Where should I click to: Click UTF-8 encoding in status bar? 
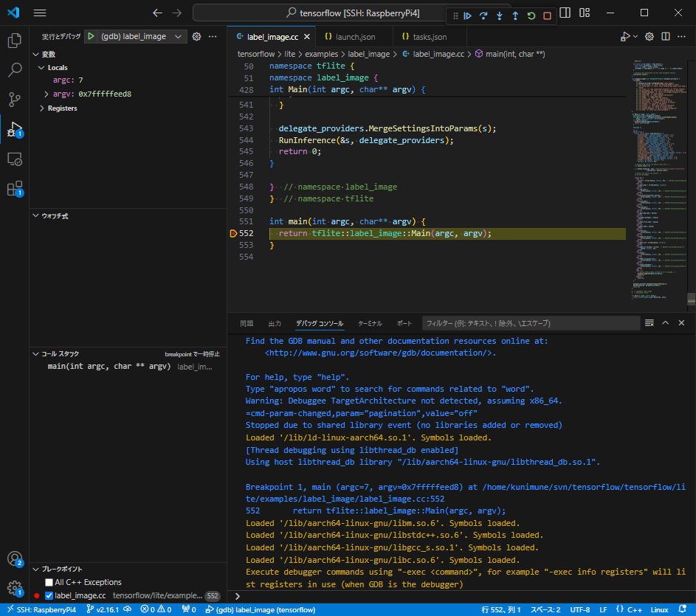click(579, 610)
